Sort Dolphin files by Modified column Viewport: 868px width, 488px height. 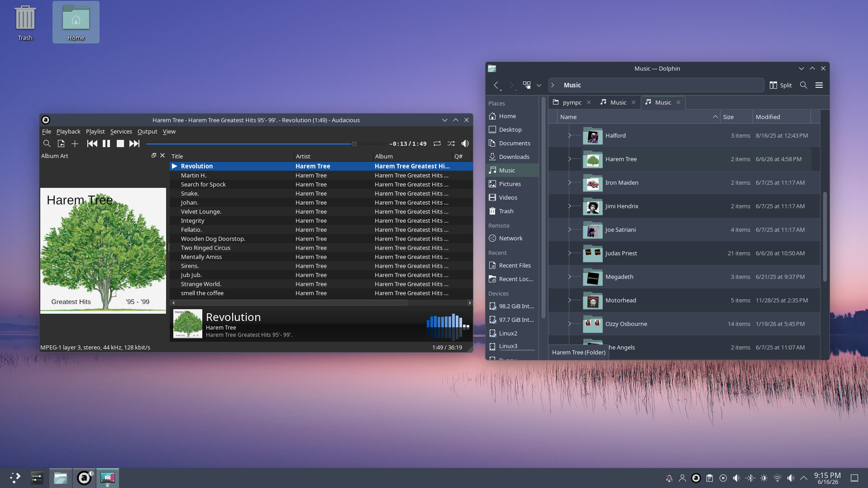pyautogui.click(x=782, y=117)
